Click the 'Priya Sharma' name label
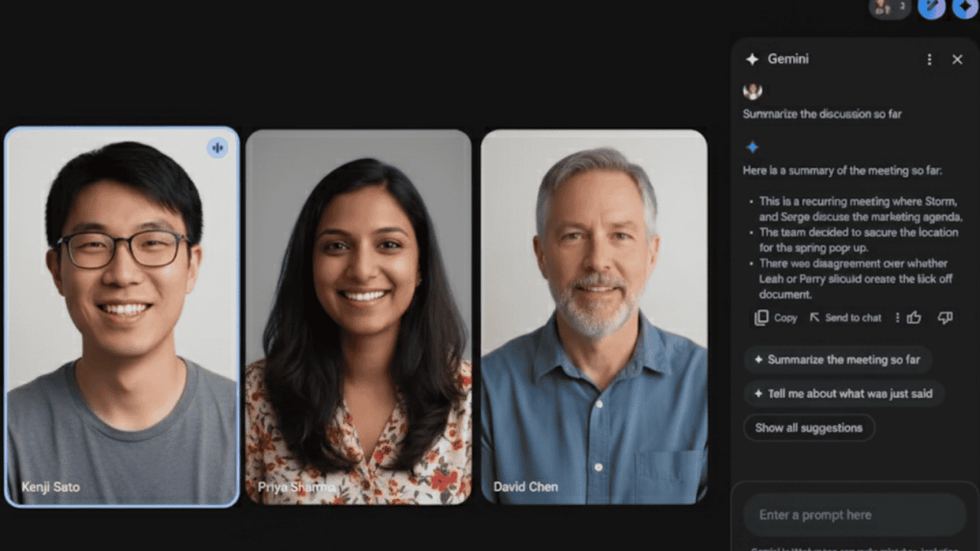This screenshot has width=980, height=551. pyautogui.click(x=296, y=487)
